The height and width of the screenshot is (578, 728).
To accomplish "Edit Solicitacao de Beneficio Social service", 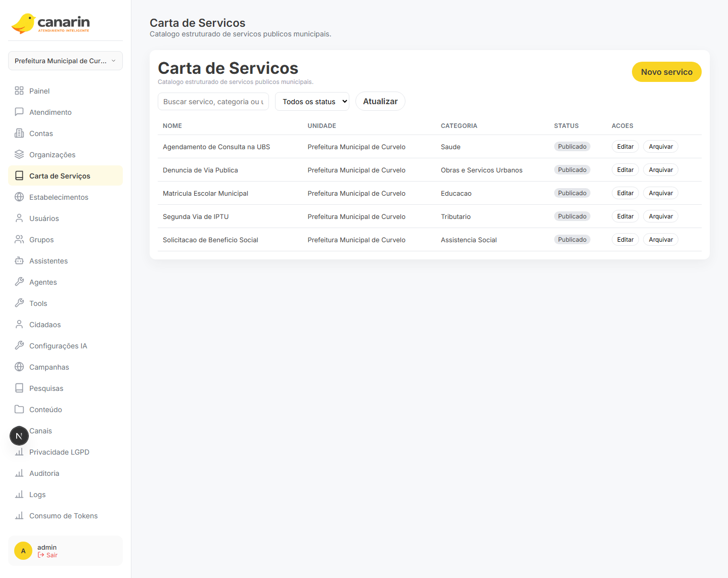I will [625, 240].
